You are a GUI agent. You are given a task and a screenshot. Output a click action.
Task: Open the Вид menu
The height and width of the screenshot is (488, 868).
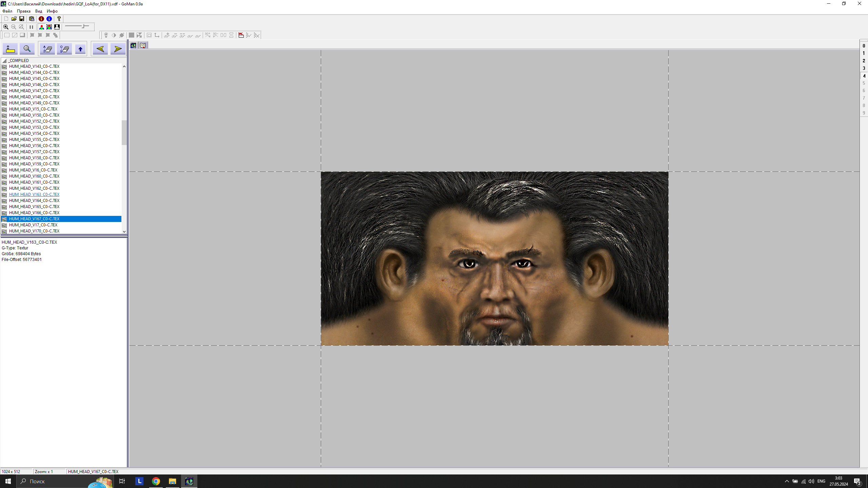tap(39, 11)
